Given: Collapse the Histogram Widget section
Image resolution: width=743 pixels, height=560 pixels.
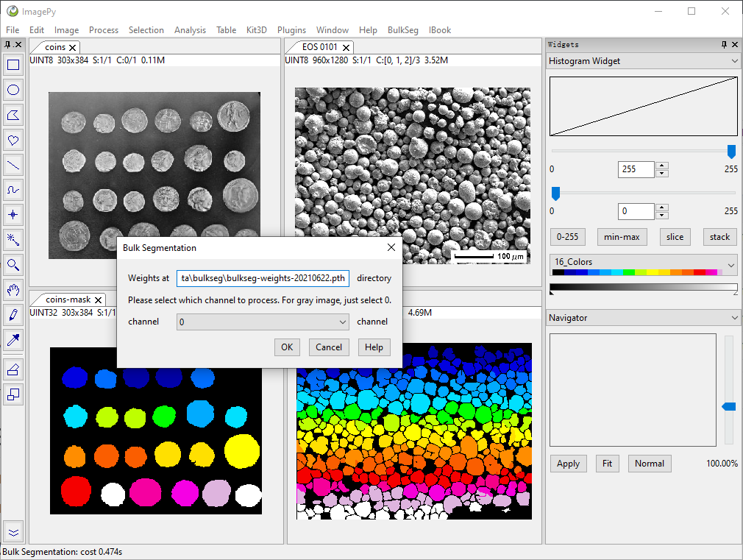Looking at the screenshot, I should click(734, 60).
